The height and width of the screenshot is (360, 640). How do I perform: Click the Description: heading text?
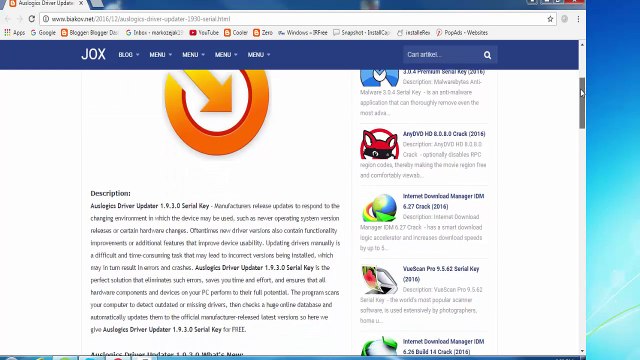coord(111,193)
